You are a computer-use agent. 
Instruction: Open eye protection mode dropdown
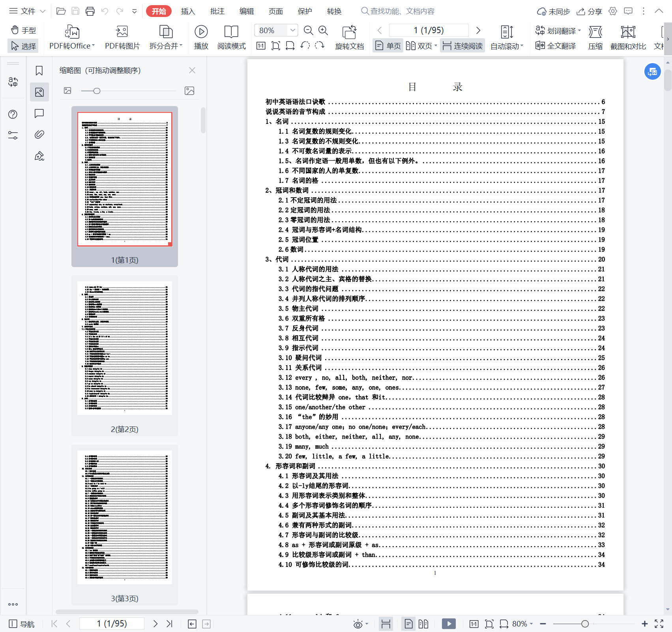pyautogui.click(x=361, y=624)
